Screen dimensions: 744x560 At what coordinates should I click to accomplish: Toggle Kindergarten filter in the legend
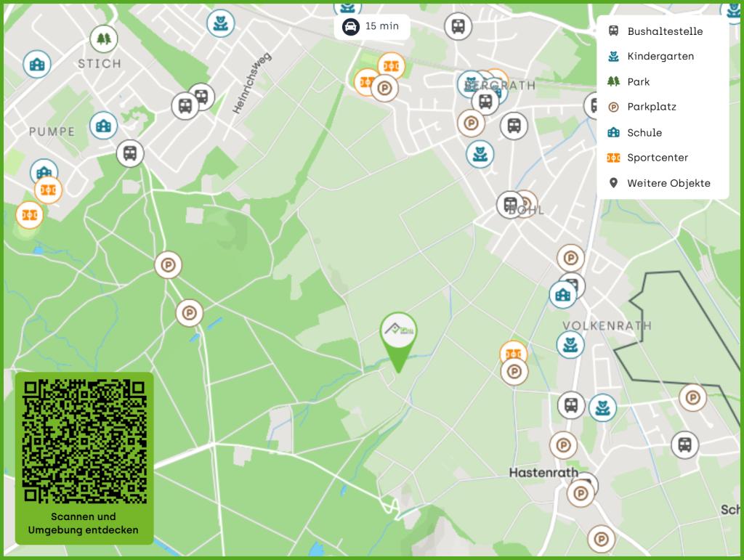click(x=660, y=56)
